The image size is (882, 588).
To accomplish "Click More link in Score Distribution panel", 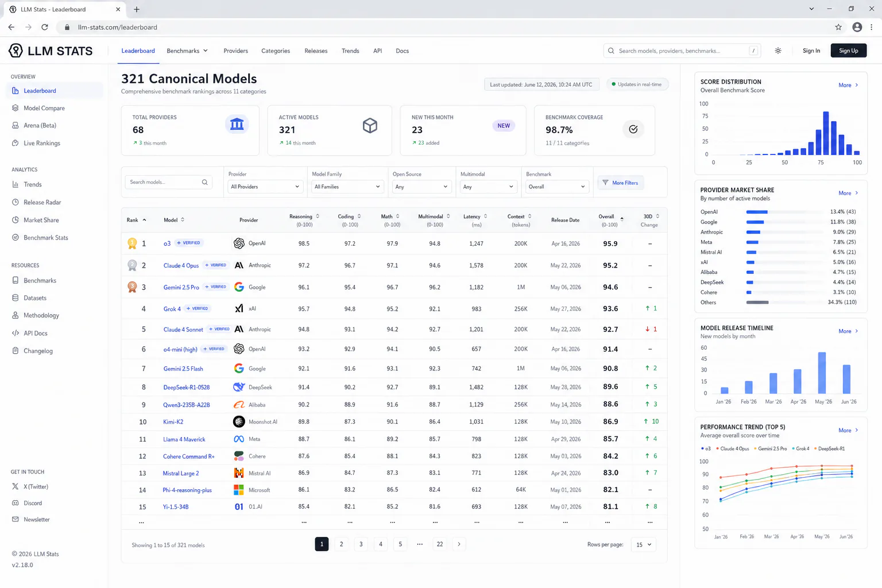I will tap(848, 85).
